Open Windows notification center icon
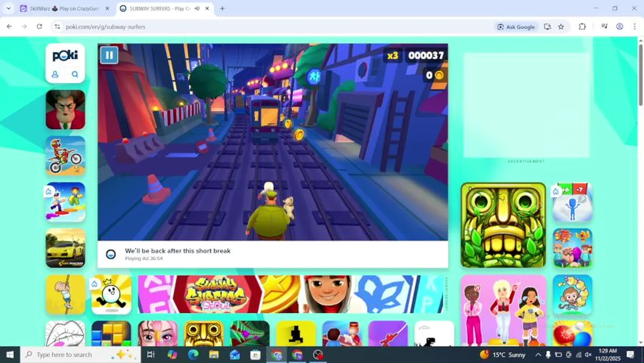The height and width of the screenshot is (363, 644). (x=630, y=354)
